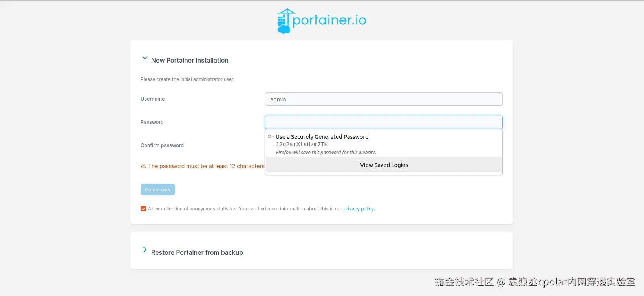Image resolution: width=644 pixels, height=296 pixels.
Task: Open the privacy policy link
Action: [x=359, y=209]
